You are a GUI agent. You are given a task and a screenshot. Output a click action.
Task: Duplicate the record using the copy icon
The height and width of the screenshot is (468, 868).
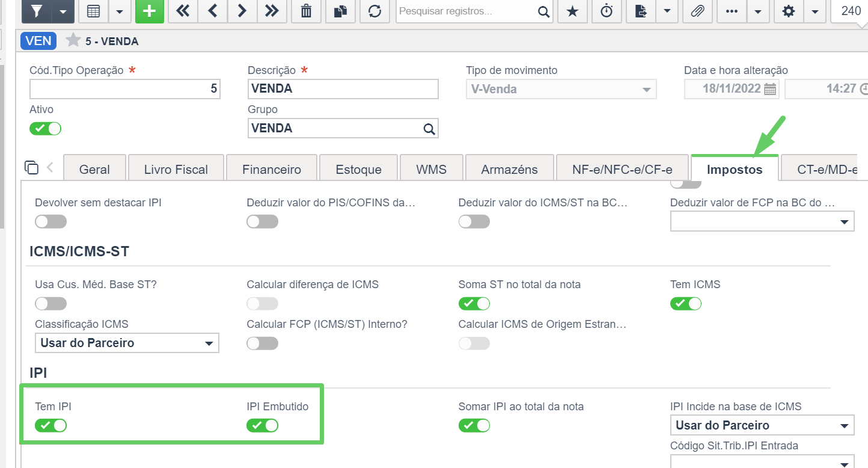tap(341, 11)
